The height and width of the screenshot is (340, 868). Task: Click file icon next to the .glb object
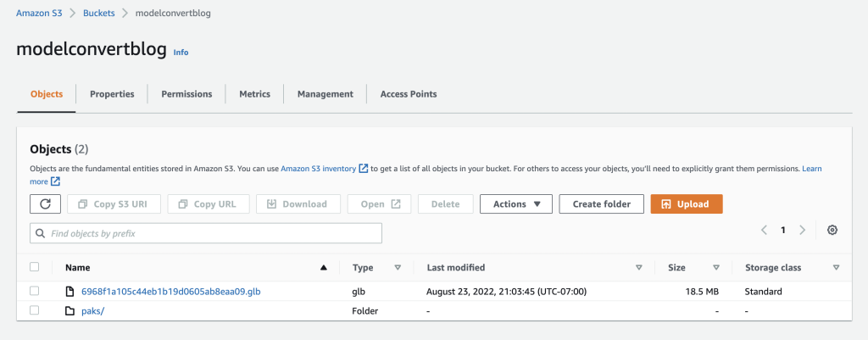pos(70,292)
